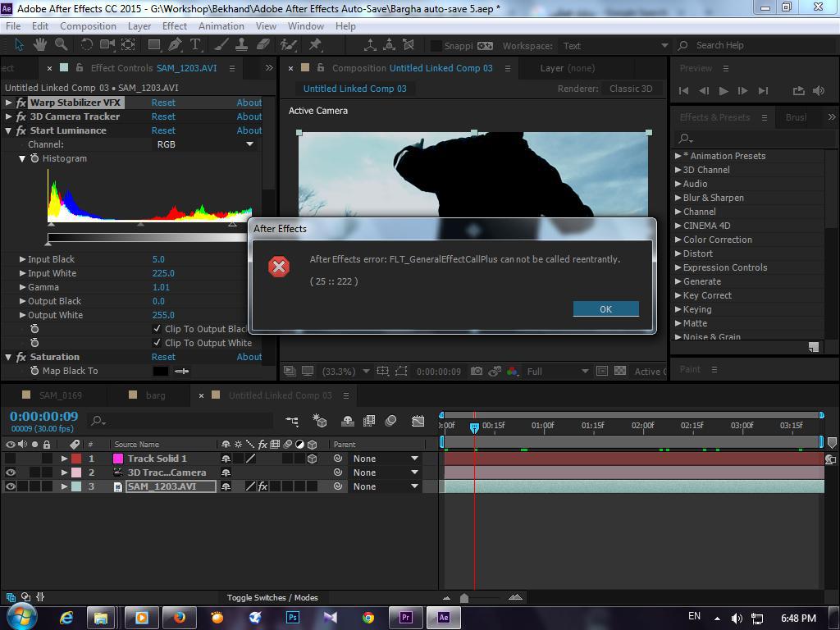Viewport: 840px width, 630px height.
Task: Click Show Channel color icon in viewer
Action: coord(512,371)
